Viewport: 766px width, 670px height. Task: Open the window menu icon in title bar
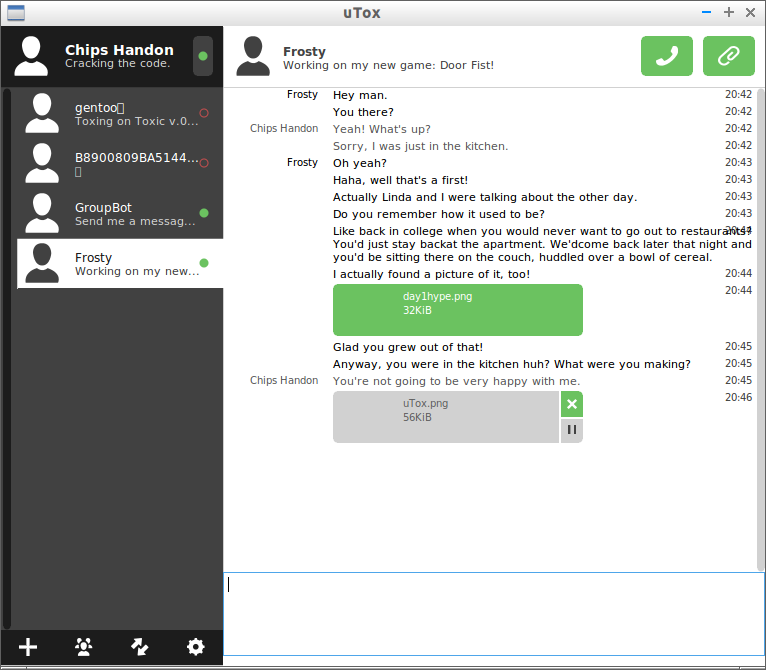[16, 13]
